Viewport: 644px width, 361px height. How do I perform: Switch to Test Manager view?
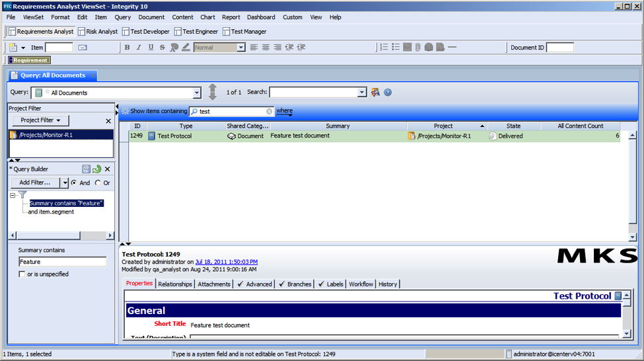coord(244,32)
